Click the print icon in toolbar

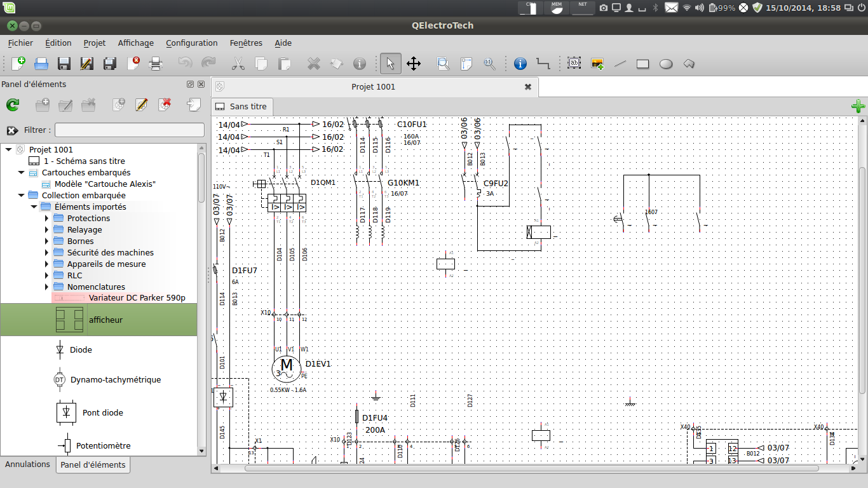pyautogui.click(x=156, y=64)
